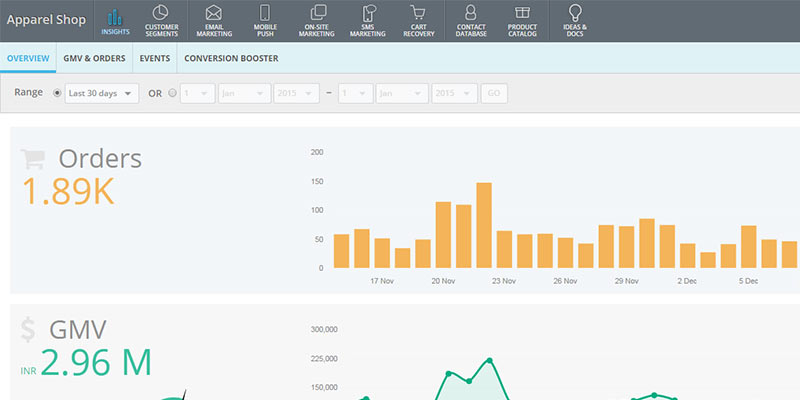
Task: Select the On-Site Marketing icon
Action: pos(317,14)
